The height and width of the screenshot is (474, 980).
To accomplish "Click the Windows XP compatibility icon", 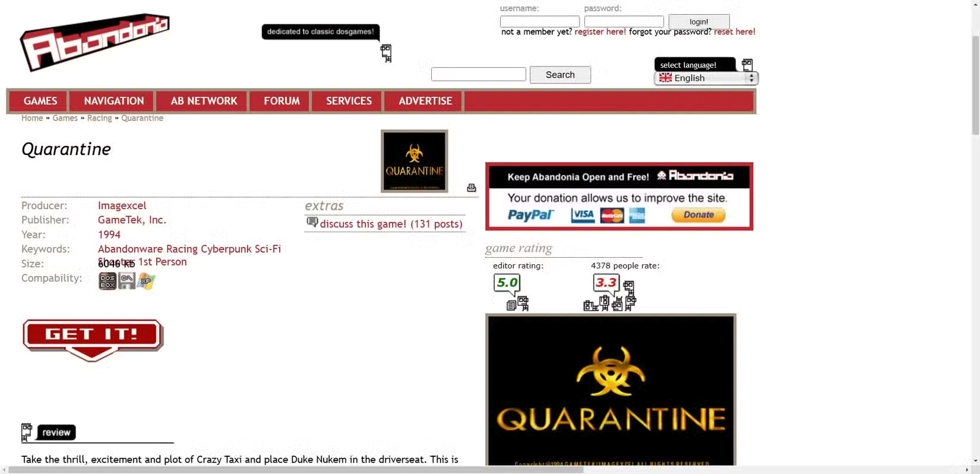I will pos(146,281).
